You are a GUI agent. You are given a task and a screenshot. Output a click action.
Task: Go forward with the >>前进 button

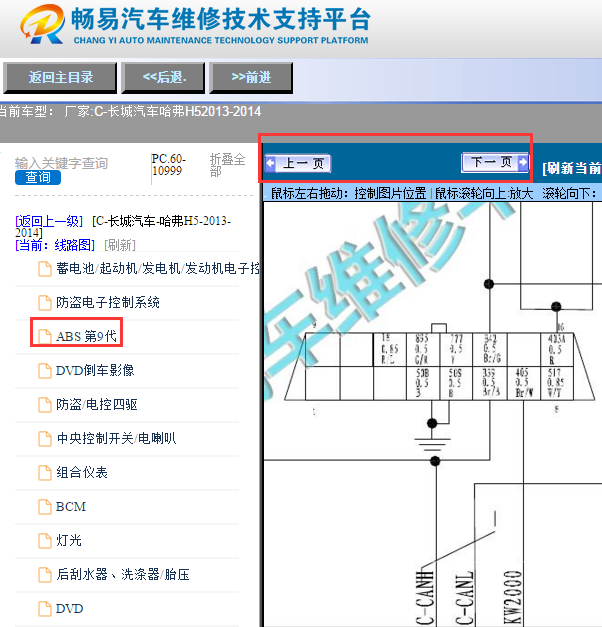pyautogui.click(x=251, y=78)
